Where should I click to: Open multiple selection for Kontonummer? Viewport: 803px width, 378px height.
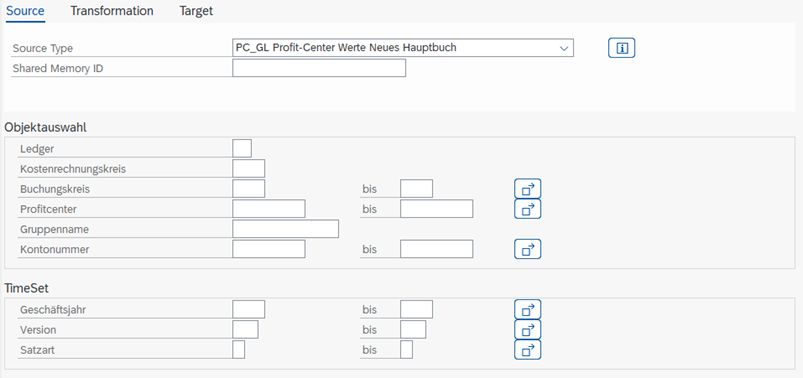coord(527,249)
